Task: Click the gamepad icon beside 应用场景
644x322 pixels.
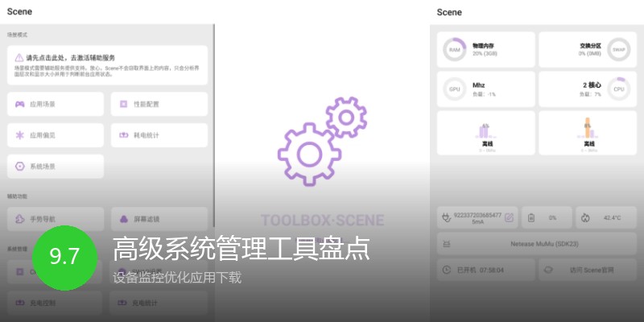Action: tap(19, 105)
